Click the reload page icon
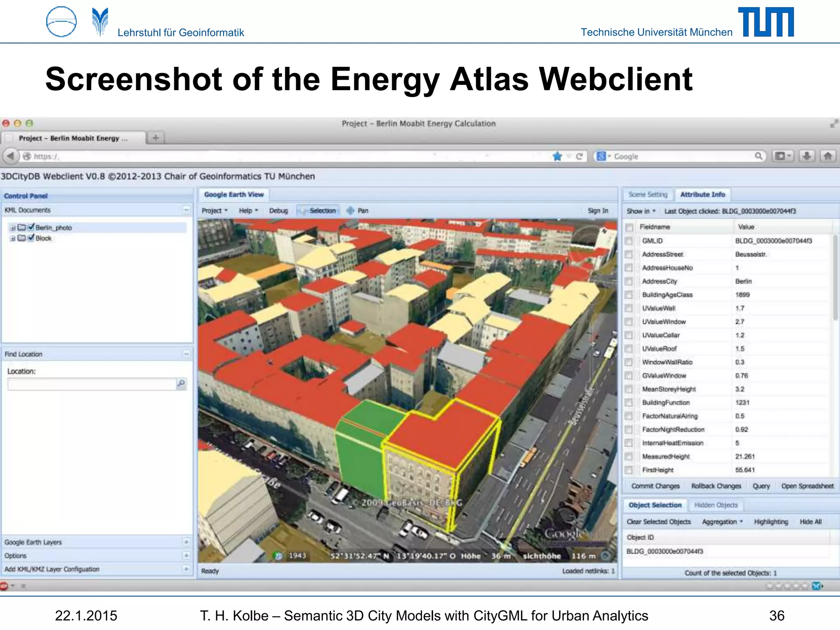The image size is (840, 630). tap(579, 156)
